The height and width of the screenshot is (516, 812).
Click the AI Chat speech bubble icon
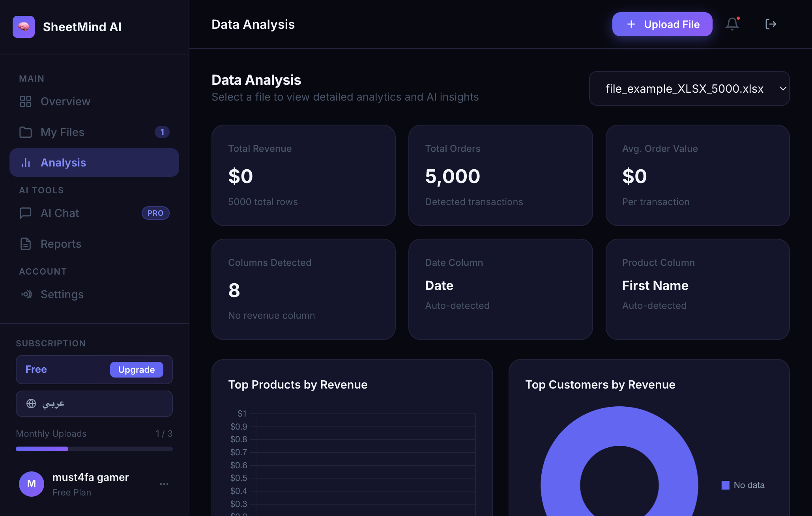[x=26, y=213]
